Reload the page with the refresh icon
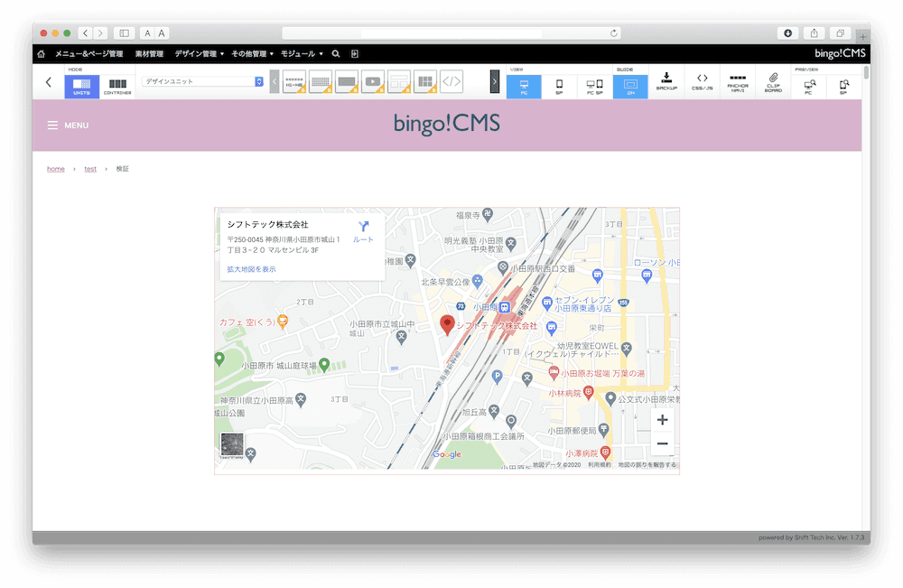Screen dimensions: 903x588 click(614, 33)
